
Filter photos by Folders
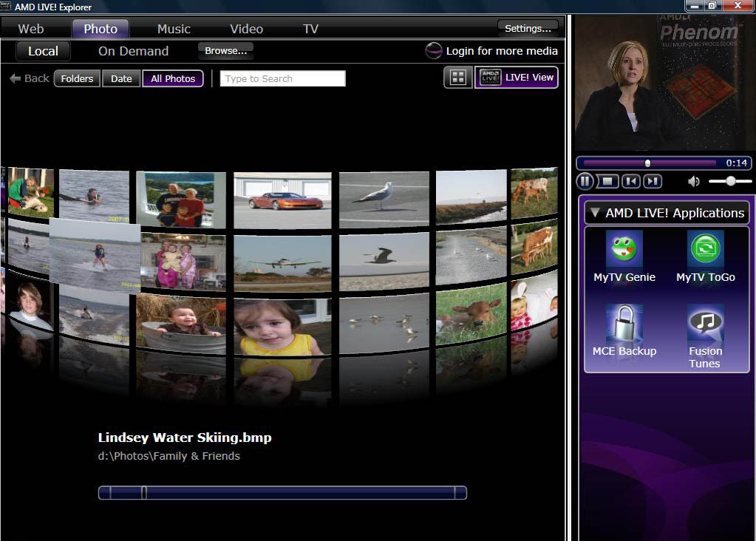[x=77, y=78]
